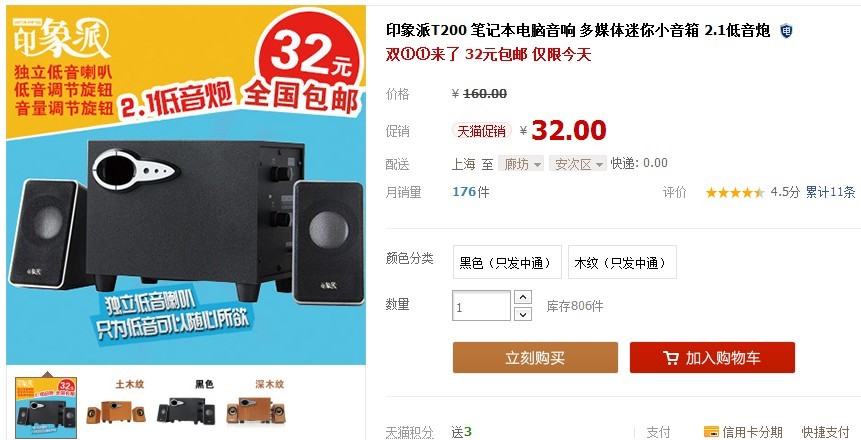Increase quantity with the up arrow
This screenshot has width=861, height=440.
click(x=523, y=297)
